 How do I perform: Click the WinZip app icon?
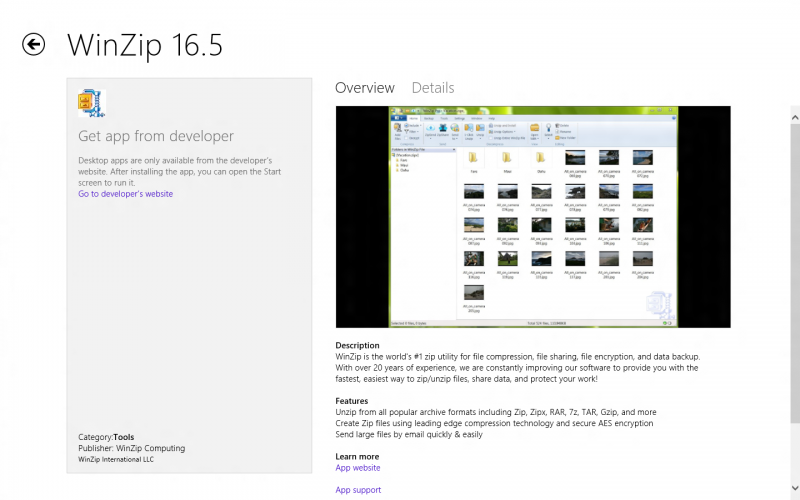click(92, 103)
